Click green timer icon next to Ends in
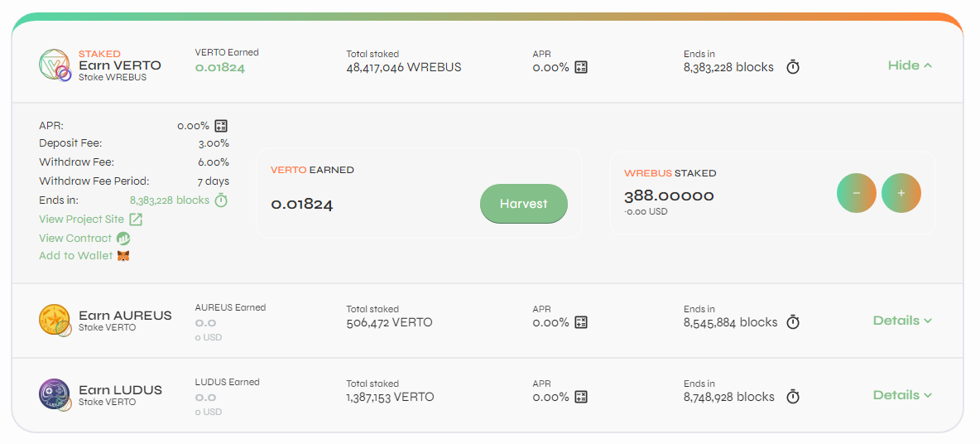The image size is (980, 444). (221, 200)
